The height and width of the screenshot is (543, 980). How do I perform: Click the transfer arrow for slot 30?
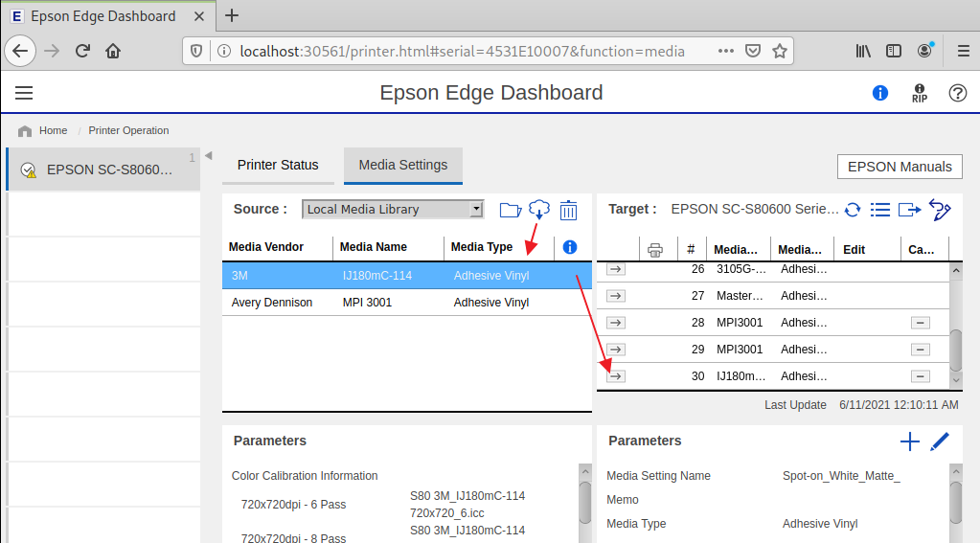click(x=616, y=376)
